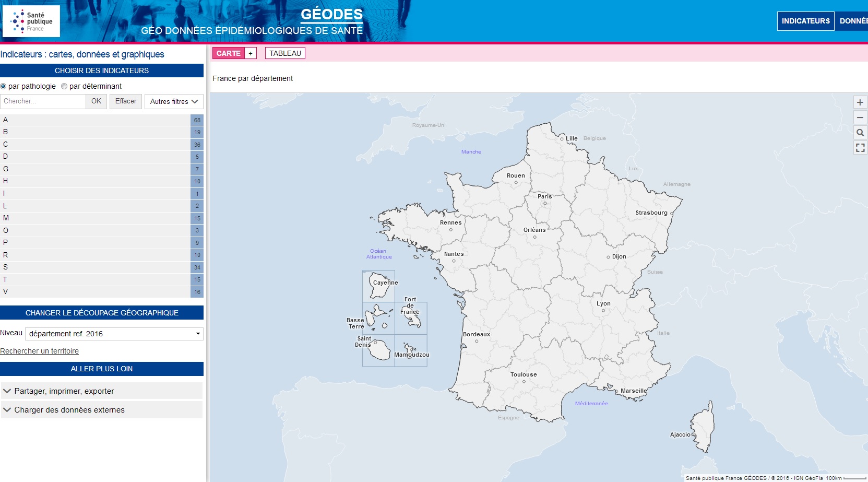Open the 'Autres filtres' dropdown

point(174,101)
